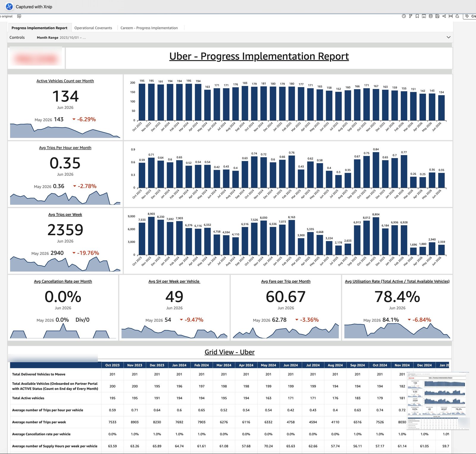Click the -2.78% change indicator
Viewport: 476px width, 454px height.
(85, 186)
